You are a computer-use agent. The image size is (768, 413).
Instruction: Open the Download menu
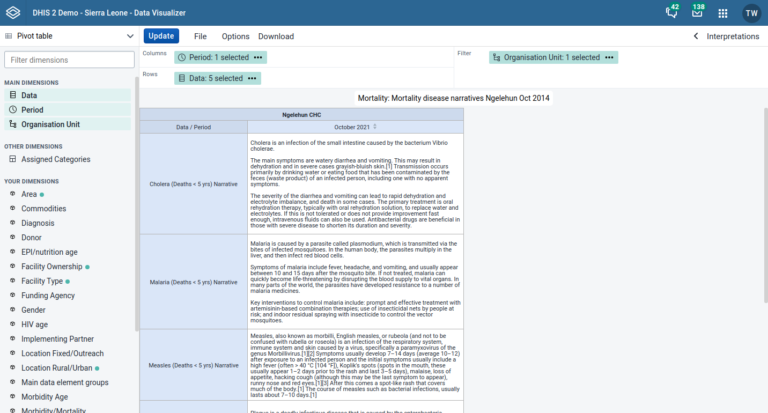click(276, 36)
